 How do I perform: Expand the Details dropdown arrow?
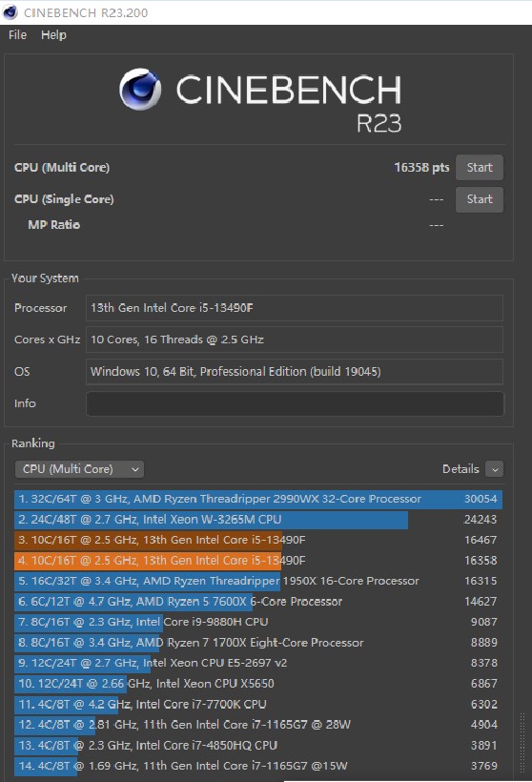[x=495, y=469]
